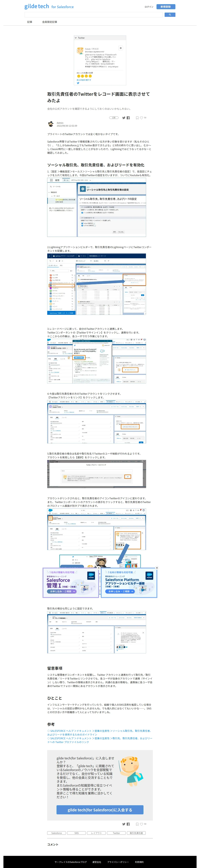The height and width of the screenshot is (868, 200).
Task: Click the Facebook share icon below the article title
Action: click(x=128, y=118)
